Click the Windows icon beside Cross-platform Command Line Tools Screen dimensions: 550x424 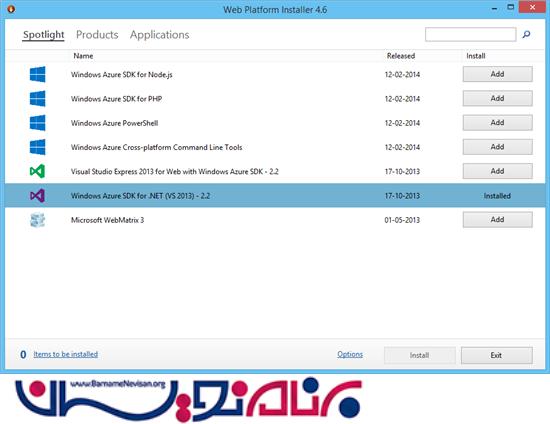[x=38, y=147]
